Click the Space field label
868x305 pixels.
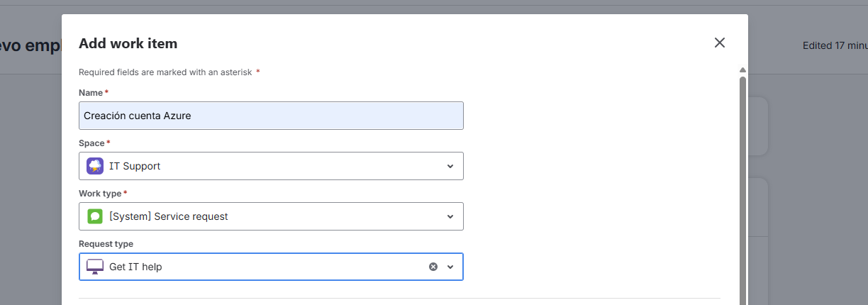pyautogui.click(x=91, y=143)
